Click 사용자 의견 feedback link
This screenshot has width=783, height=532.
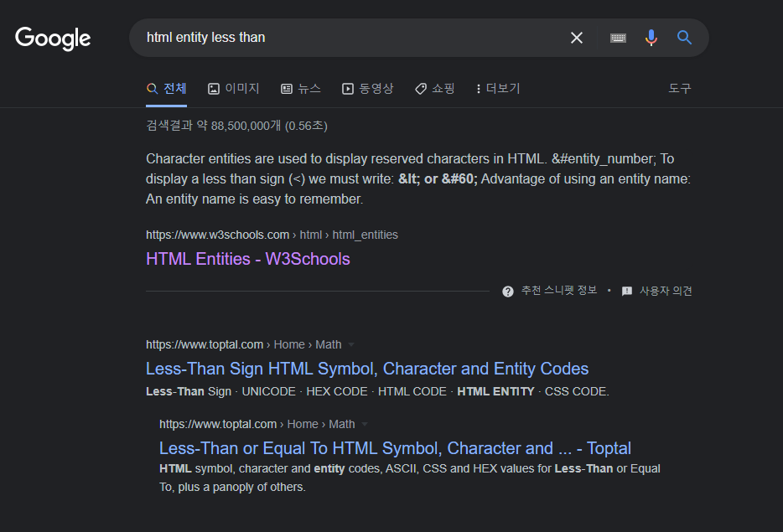(x=666, y=291)
